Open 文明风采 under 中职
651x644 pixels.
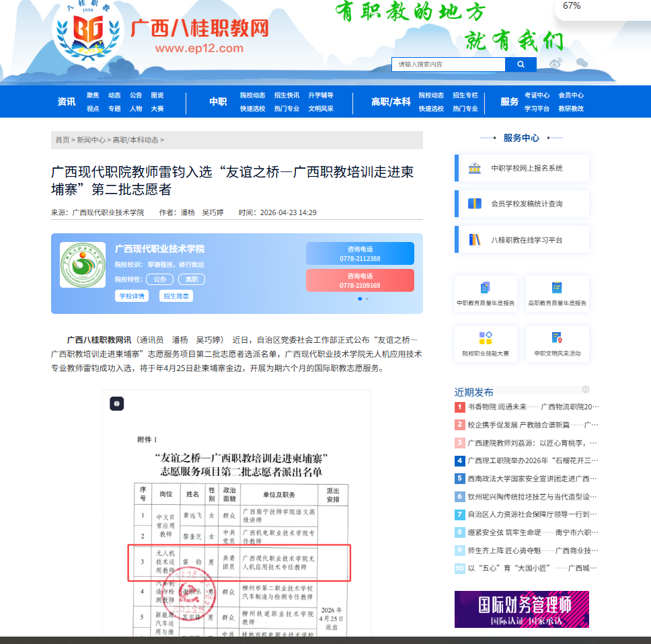321,108
